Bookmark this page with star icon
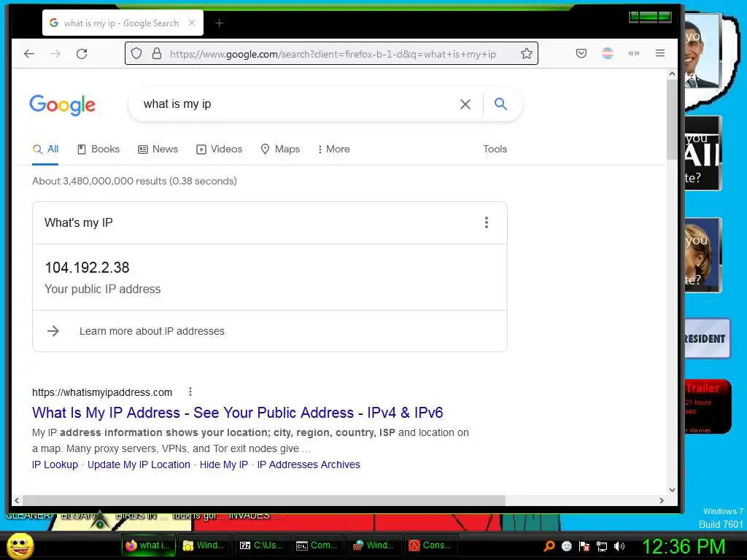The height and width of the screenshot is (560, 747). tap(527, 53)
